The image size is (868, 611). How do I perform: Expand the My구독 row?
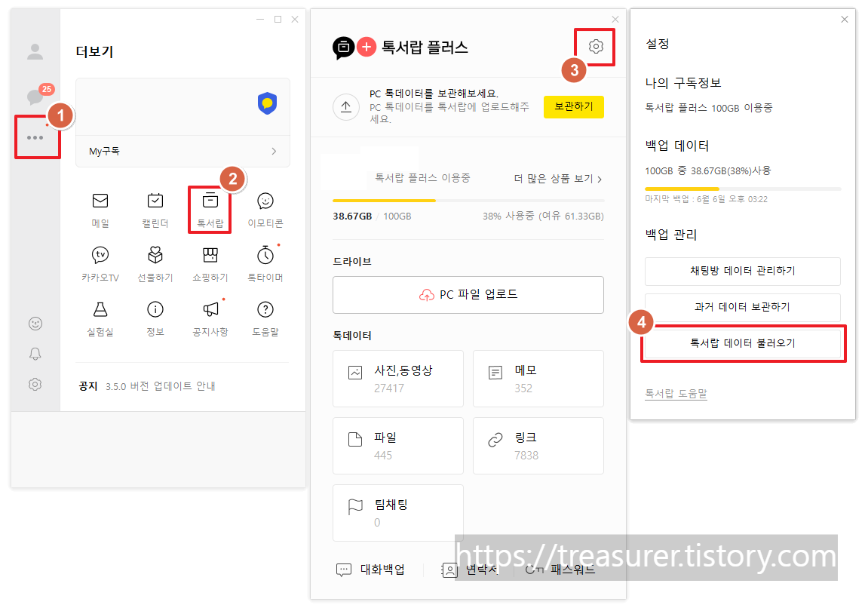[182, 151]
